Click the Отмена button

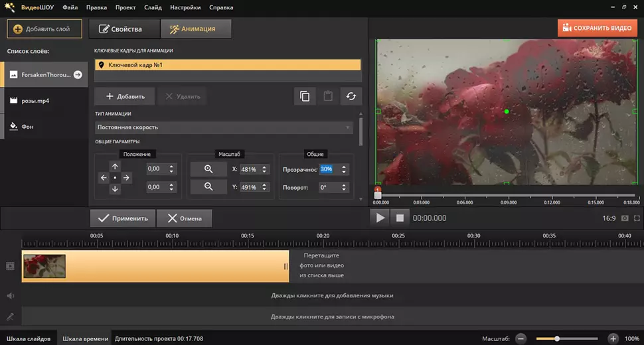point(185,218)
